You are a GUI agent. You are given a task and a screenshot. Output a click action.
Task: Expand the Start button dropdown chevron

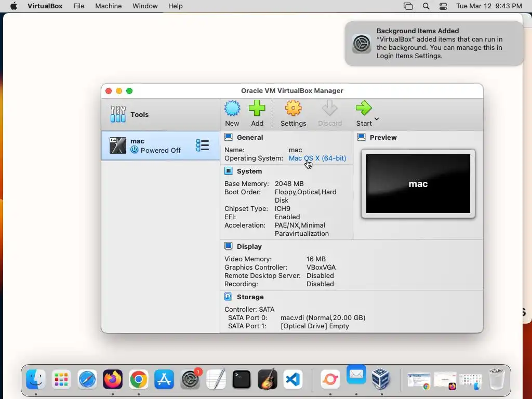pyautogui.click(x=377, y=119)
